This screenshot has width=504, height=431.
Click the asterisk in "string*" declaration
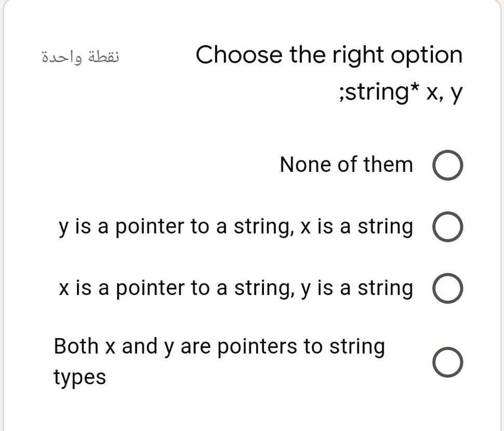(415, 88)
